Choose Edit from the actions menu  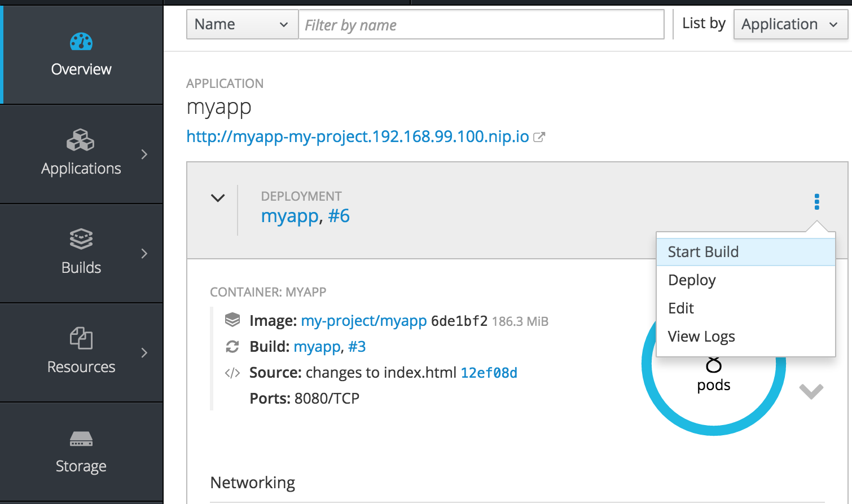tap(745, 308)
